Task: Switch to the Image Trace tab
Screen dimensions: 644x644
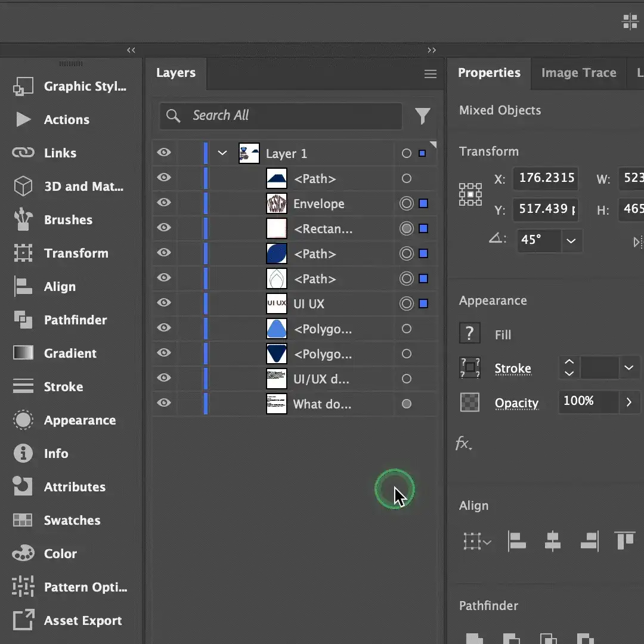Action: coord(578,73)
